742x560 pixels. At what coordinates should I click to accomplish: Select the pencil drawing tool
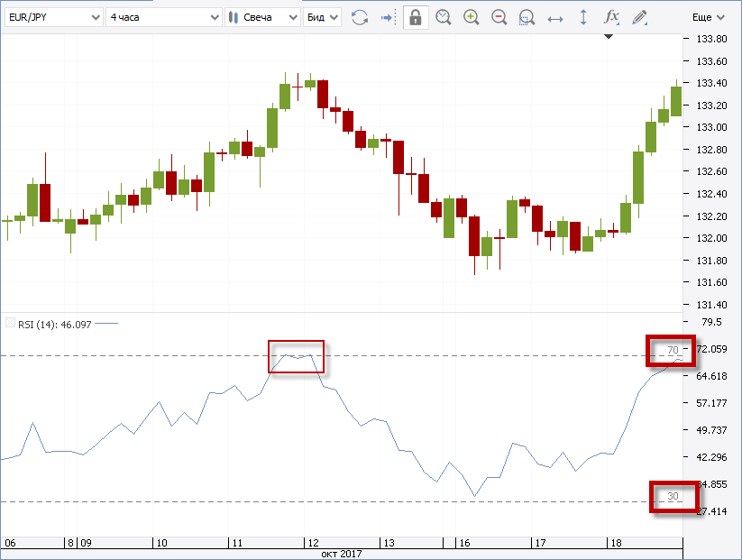[639, 17]
